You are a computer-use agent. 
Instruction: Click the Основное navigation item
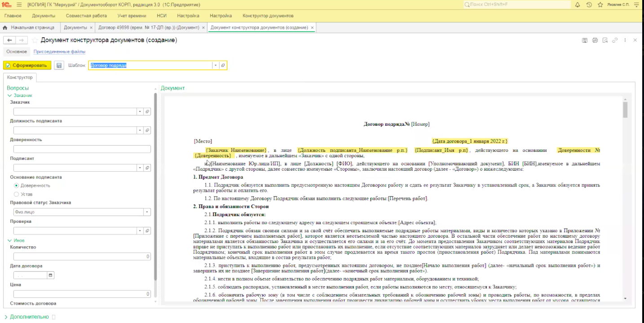17,52
